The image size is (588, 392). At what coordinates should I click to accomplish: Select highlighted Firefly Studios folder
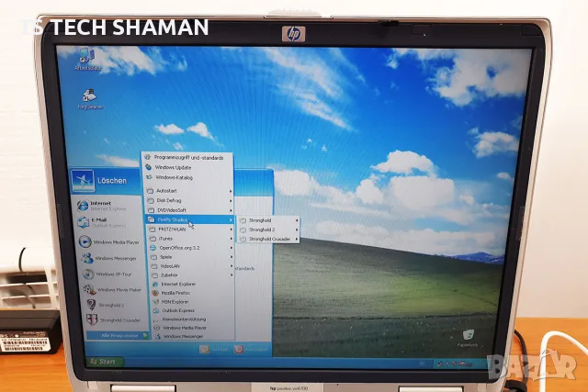(x=190, y=219)
